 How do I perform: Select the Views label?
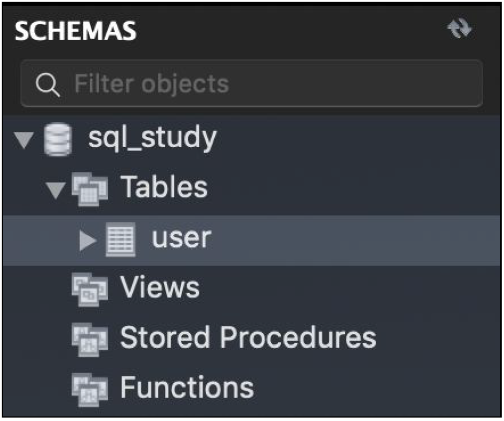(x=160, y=287)
